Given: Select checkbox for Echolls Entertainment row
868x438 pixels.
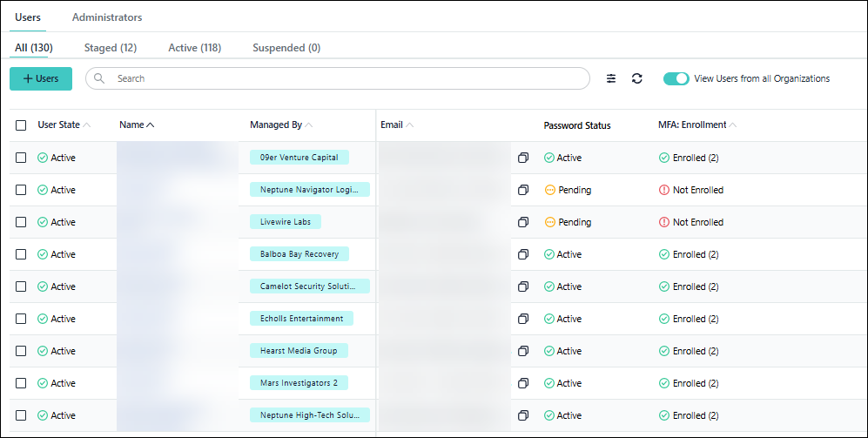Looking at the screenshot, I should [x=21, y=319].
